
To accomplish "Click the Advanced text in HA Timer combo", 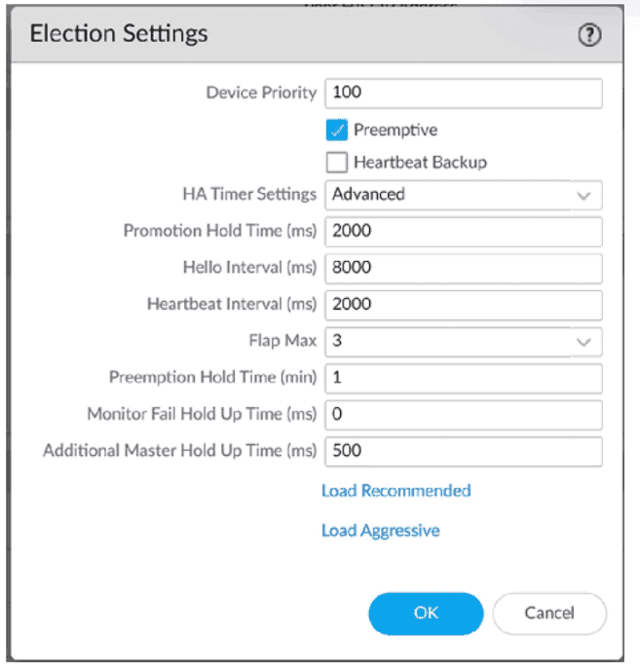I will (x=368, y=195).
